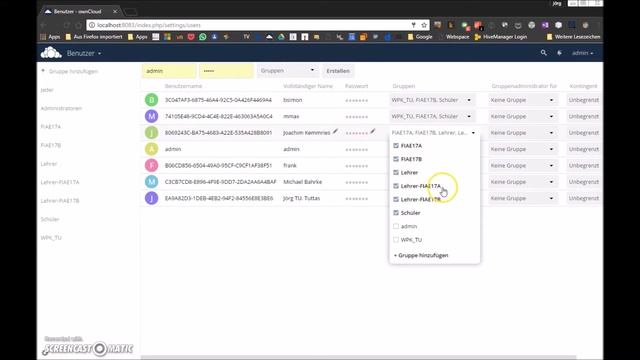Screen dimensions: 640x360
Task: Open the Microsoft colored-squares bookmark icon
Action: coord(167,37)
